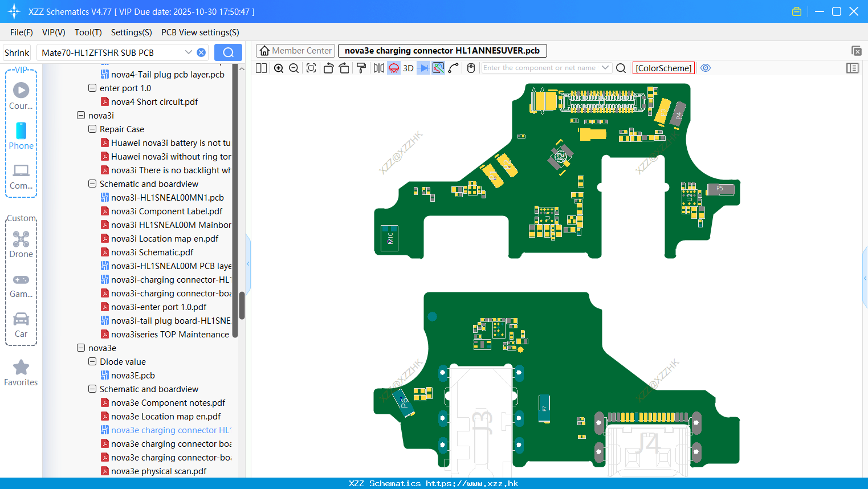Select the Game console category
This screenshot has height=489, width=868.
(x=21, y=285)
